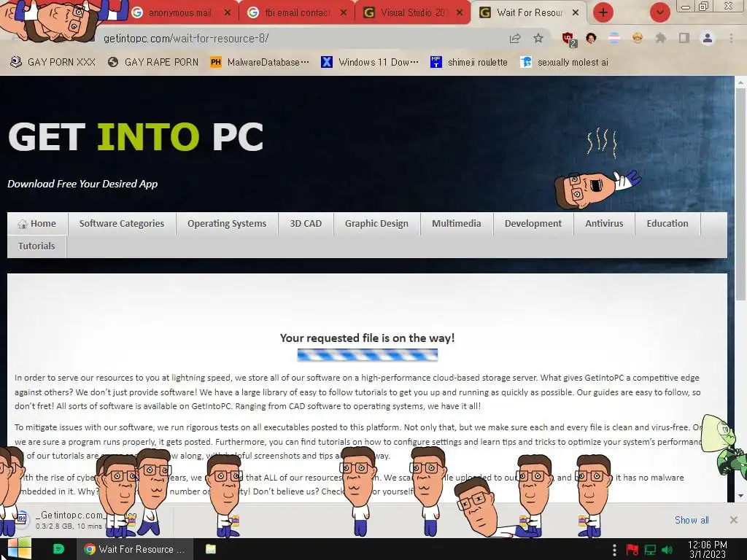Open the volume speaker tray icon
747x560 pixels.
[x=667, y=550]
